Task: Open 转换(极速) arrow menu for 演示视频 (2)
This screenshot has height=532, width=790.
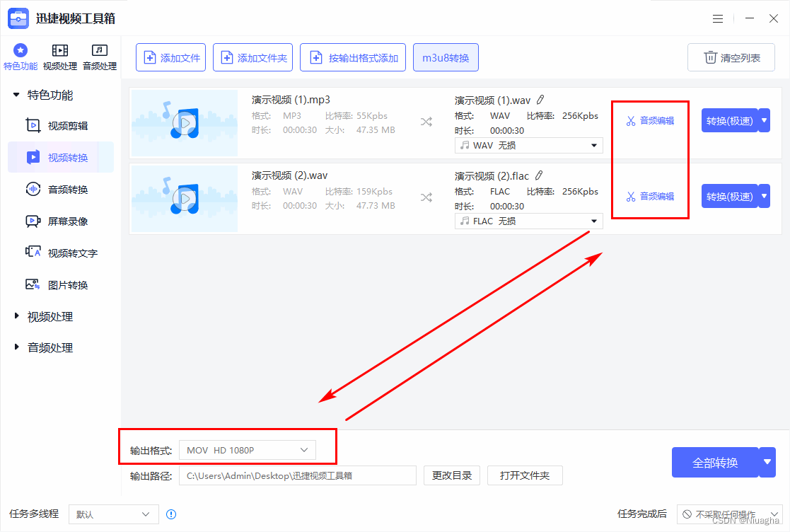Action: (x=765, y=197)
